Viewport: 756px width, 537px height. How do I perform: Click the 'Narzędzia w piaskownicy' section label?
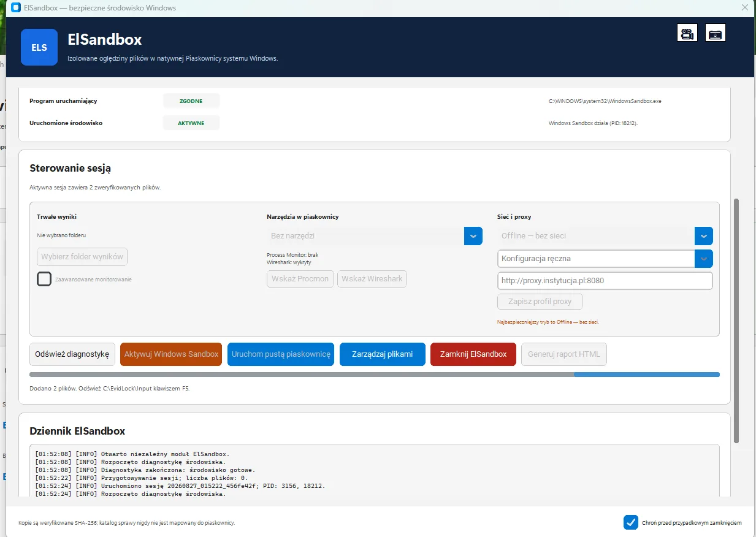(303, 217)
